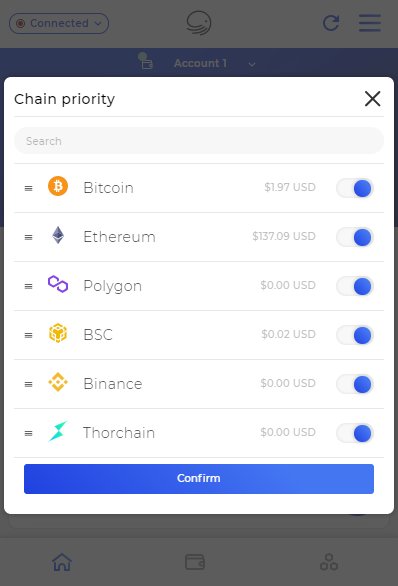Viewport: 398px width, 586px height.
Task: Click the Polygon chain icon
Action: [58, 284]
